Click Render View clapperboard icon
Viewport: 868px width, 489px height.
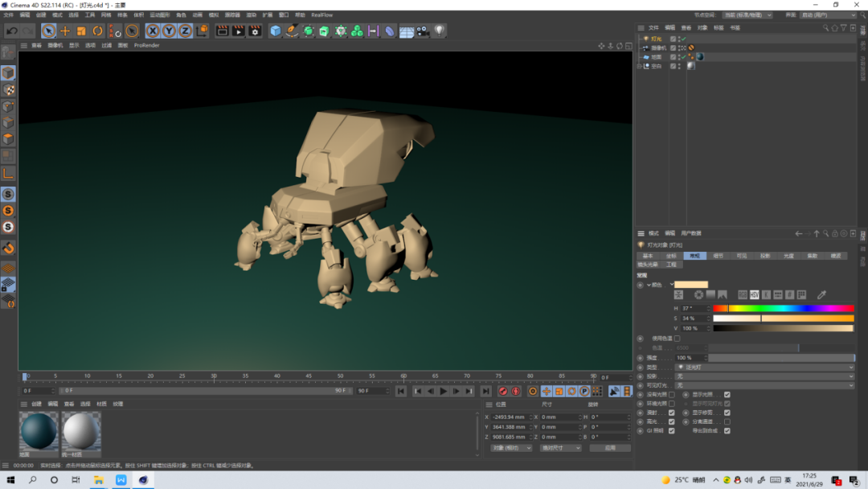(x=222, y=31)
